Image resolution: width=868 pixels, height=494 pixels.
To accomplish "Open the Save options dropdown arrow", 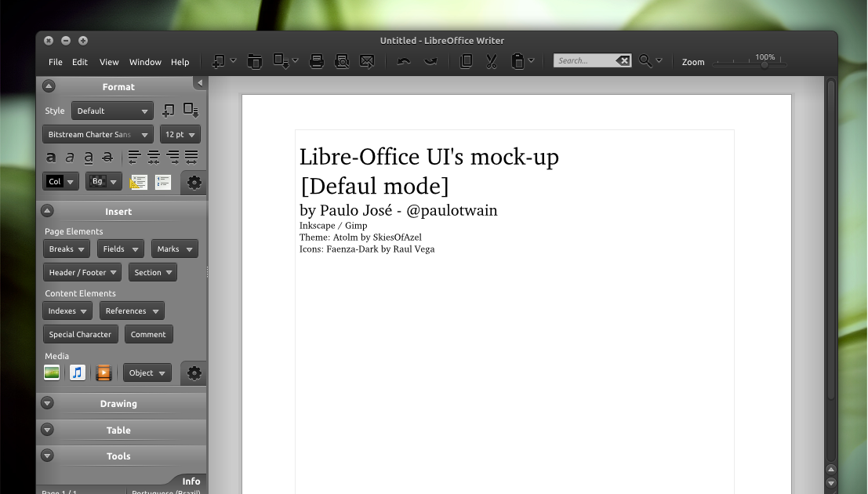I will (x=295, y=60).
